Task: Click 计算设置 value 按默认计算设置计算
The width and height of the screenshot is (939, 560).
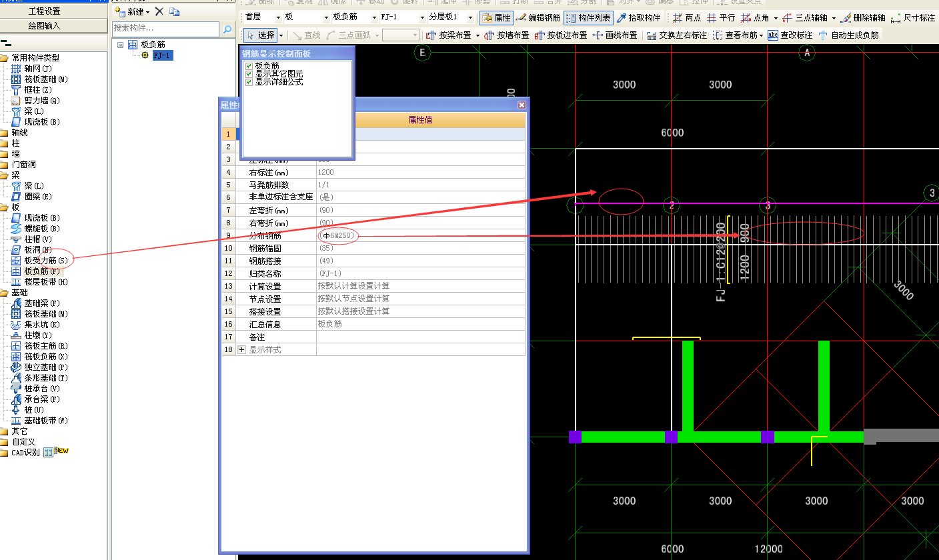Action: [x=421, y=286]
